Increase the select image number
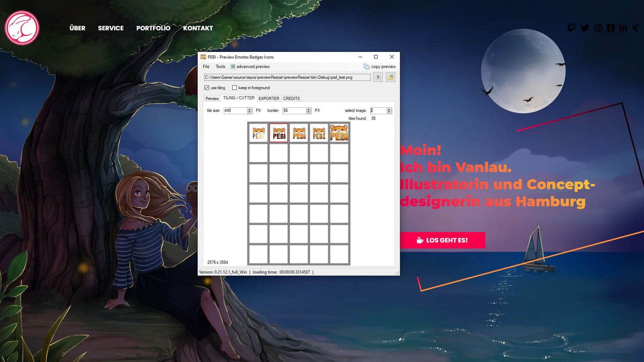The width and height of the screenshot is (644, 362). click(x=389, y=109)
